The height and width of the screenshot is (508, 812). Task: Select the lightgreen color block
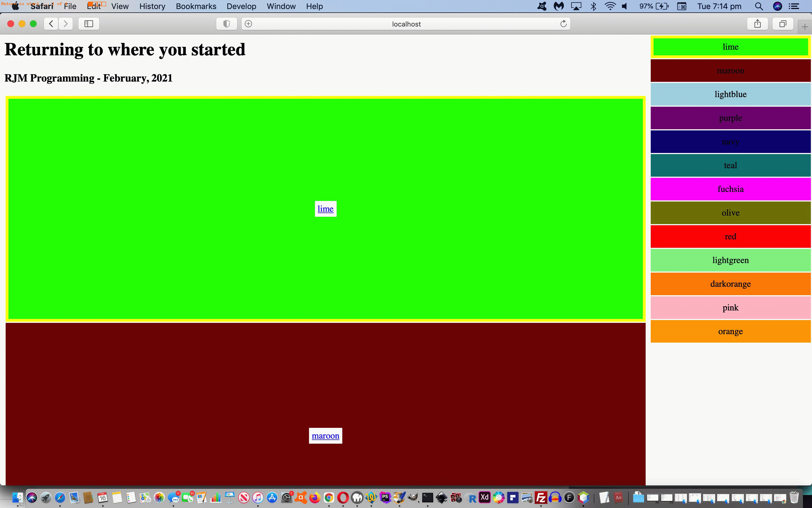pos(731,260)
